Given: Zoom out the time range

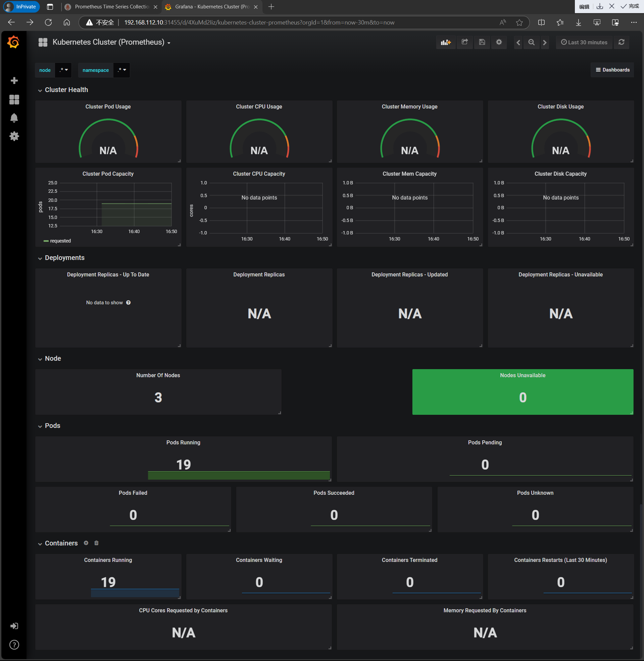Looking at the screenshot, I should pyautogui.click(x=531, y=42).
